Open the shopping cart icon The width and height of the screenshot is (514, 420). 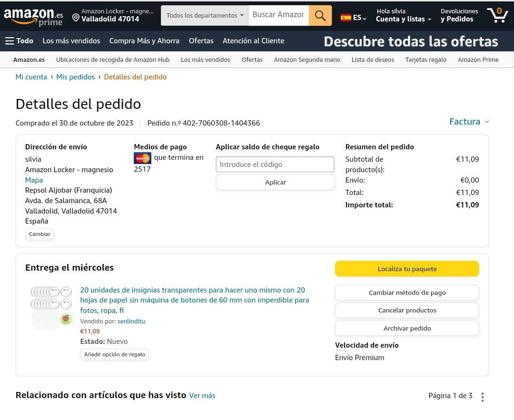pyautogui.click(x=497, y=15)
